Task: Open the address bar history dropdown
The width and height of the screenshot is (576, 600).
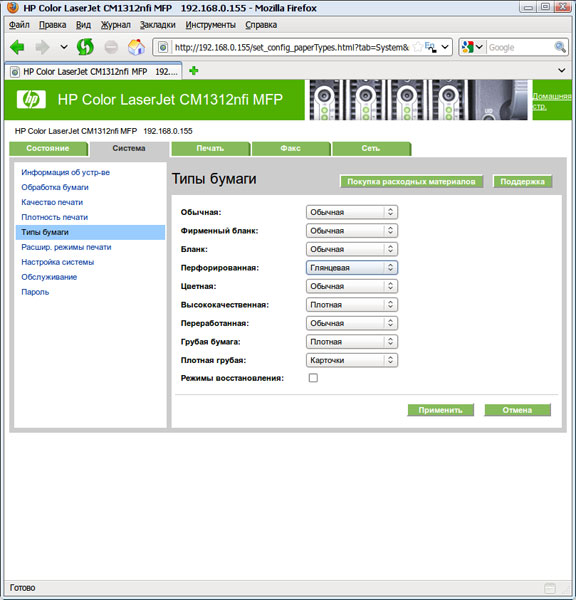Action: (x=445, y=47)
